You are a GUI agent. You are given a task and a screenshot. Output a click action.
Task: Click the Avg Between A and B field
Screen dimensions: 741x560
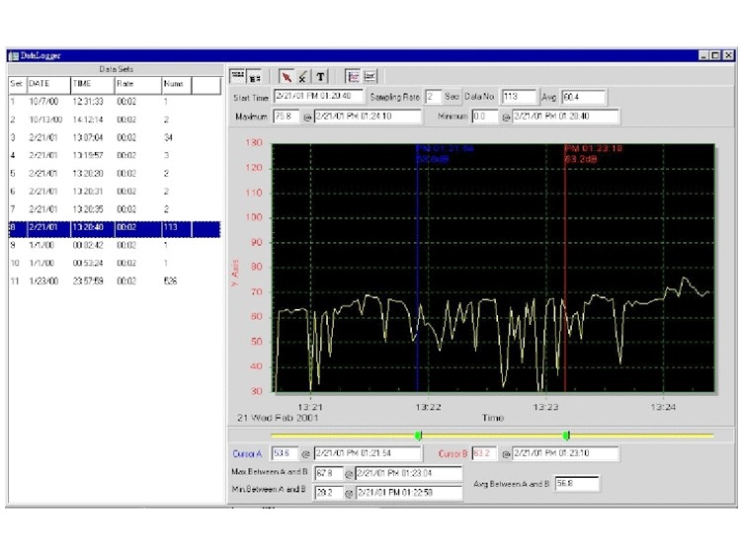[x=577, y=484]
